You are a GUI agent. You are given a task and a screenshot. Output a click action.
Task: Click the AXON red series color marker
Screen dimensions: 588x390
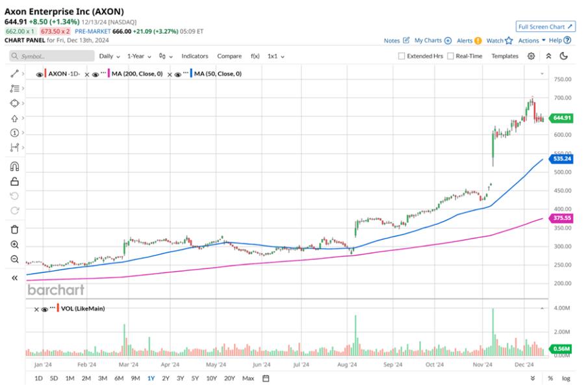tap(45, 73)
